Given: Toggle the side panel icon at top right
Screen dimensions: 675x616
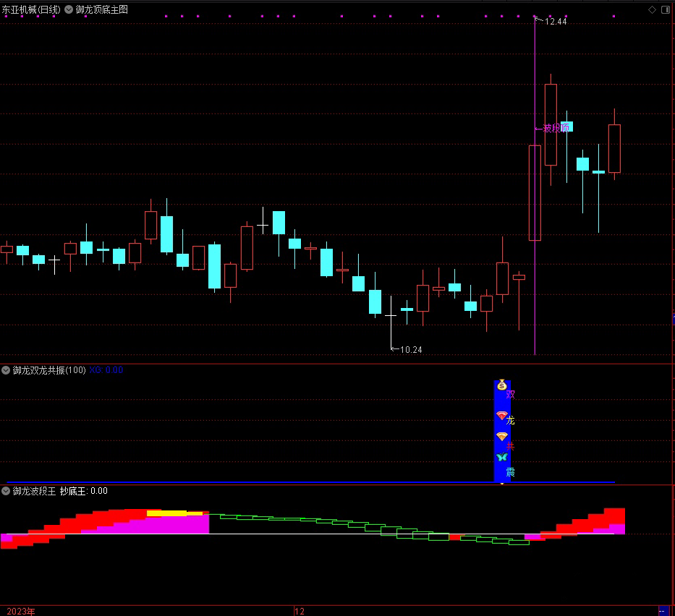Looking at the screenshot, I should point(666,9).
